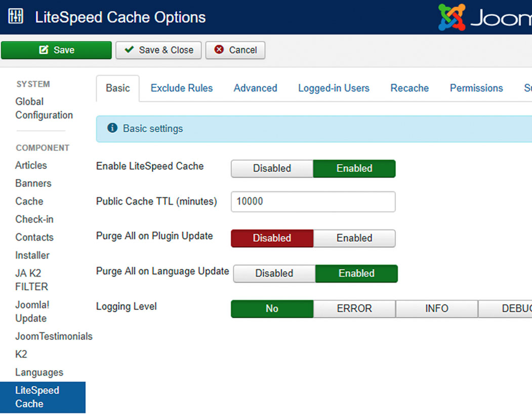Open JA K2 FILTER options
The image size is (532, 416).
coord(31,280)
